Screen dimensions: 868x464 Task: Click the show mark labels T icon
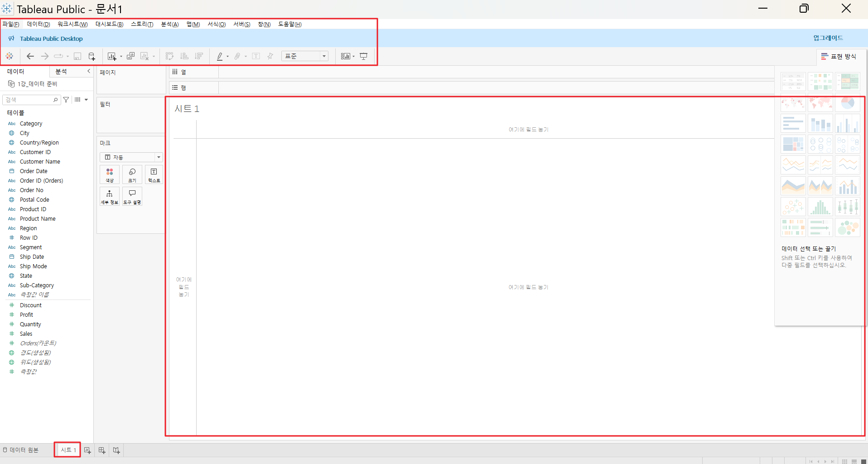tap(256, 56)
